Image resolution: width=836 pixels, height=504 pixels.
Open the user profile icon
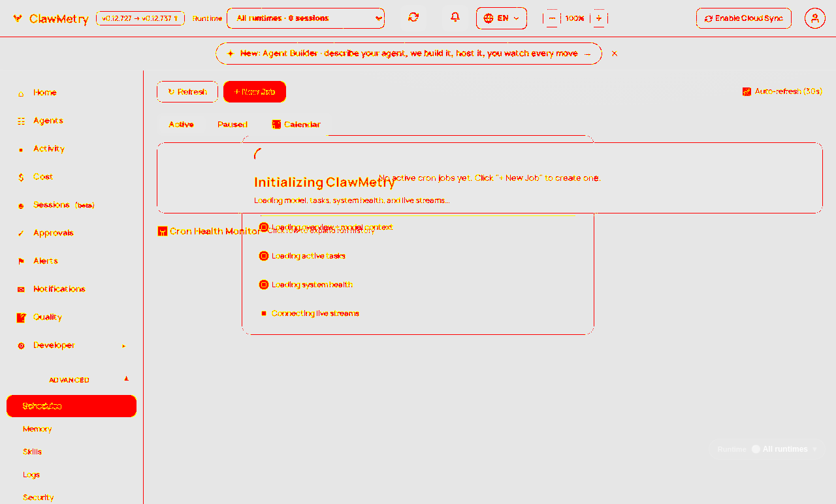click(815, 18)
